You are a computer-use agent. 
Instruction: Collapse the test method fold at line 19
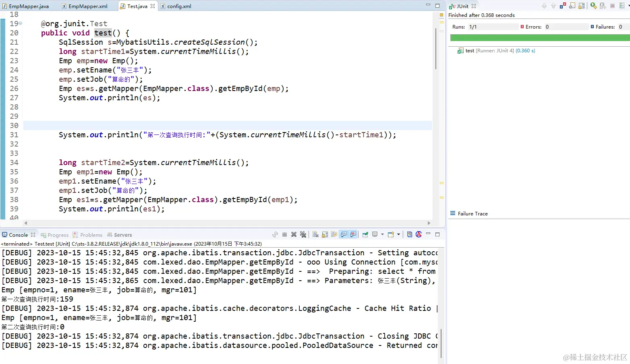point(21,23)
